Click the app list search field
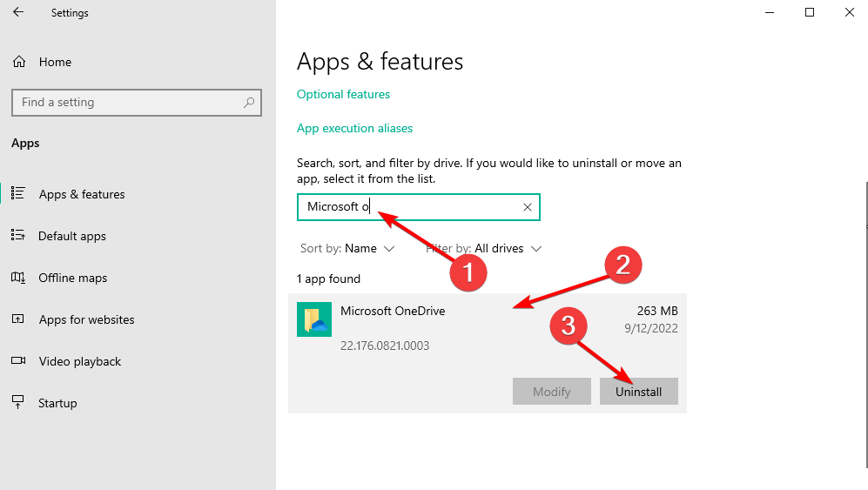The image size is (868, 490). [418, 207]
